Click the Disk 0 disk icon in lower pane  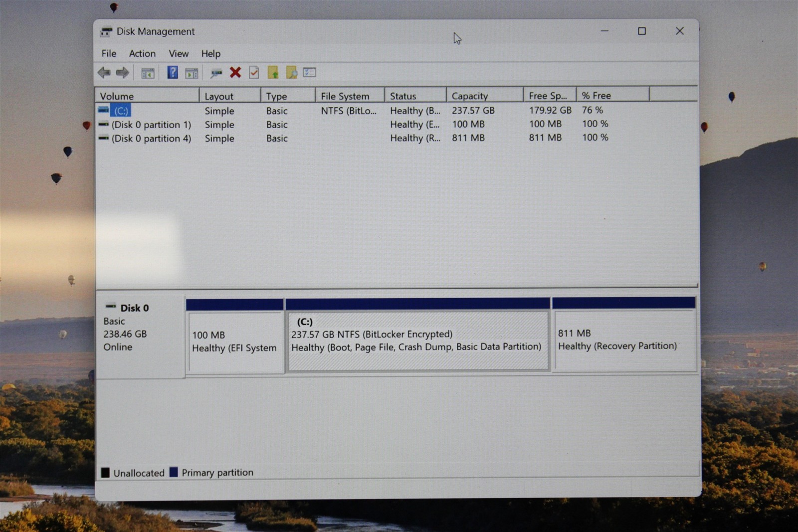[x=111, y=307]
